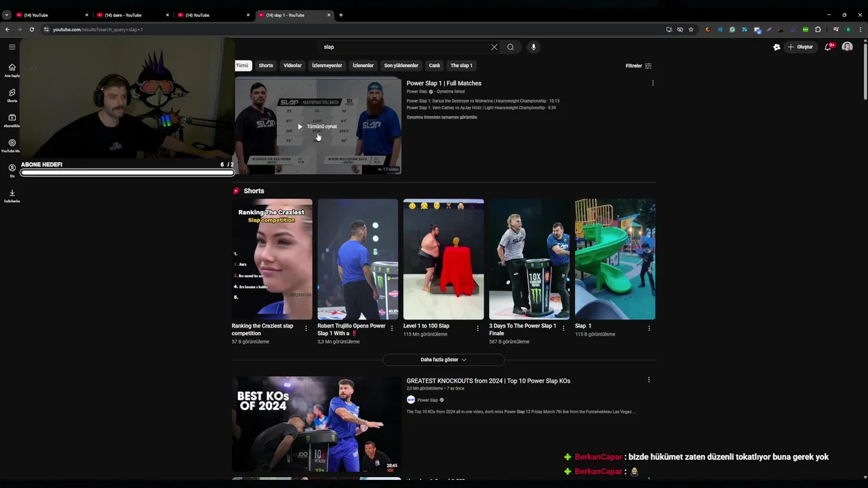
Task: Open the tab search dropdown arrow
Action: click(7, 15)
